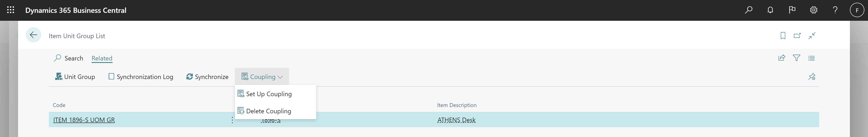The image size is (868, 137).
Task: Select Set Up Coupling menu item
Action: (x=269, y=94)
